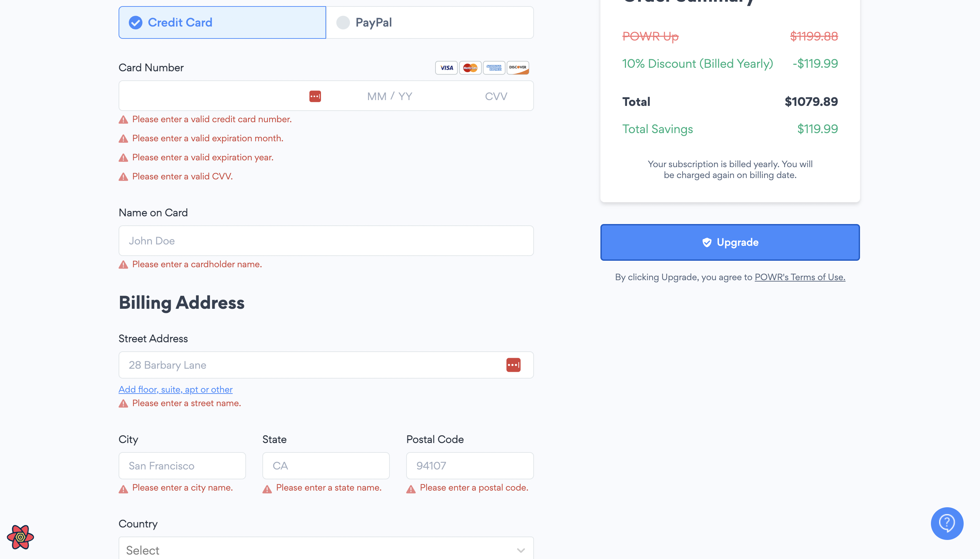Click the MasterCard icon

click(470, 67)
